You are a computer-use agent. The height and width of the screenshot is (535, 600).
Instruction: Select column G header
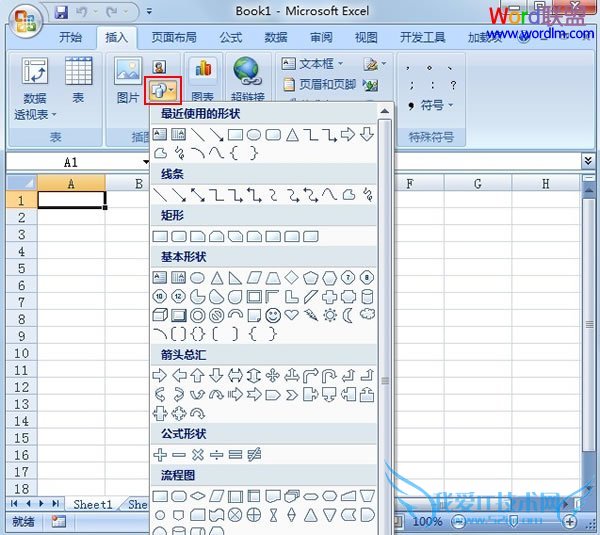tap(478, 184)
